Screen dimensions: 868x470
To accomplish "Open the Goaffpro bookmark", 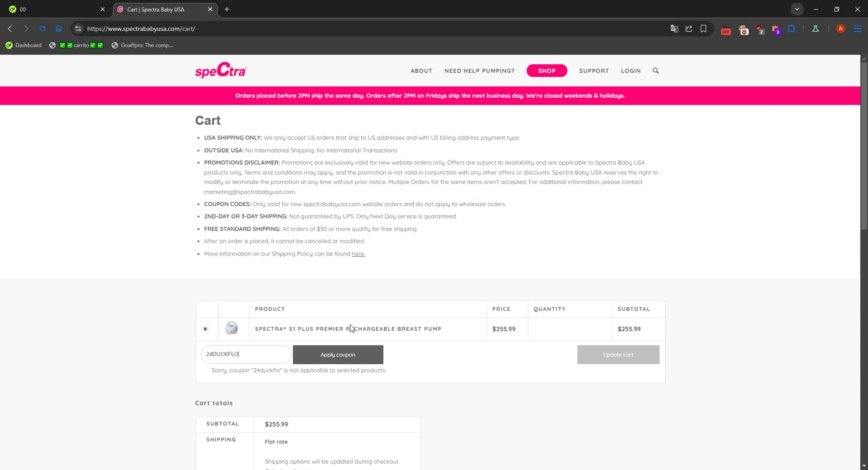I will [142, 45].
